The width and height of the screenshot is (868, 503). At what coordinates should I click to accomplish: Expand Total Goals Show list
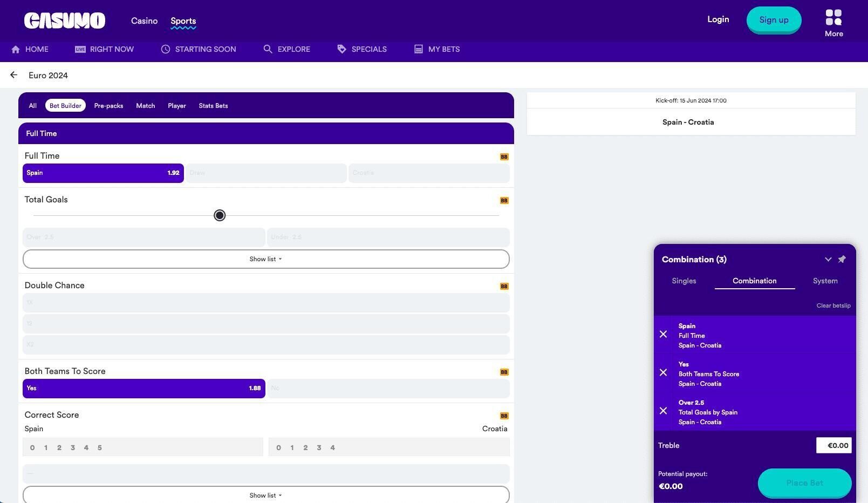coord(266,259)
